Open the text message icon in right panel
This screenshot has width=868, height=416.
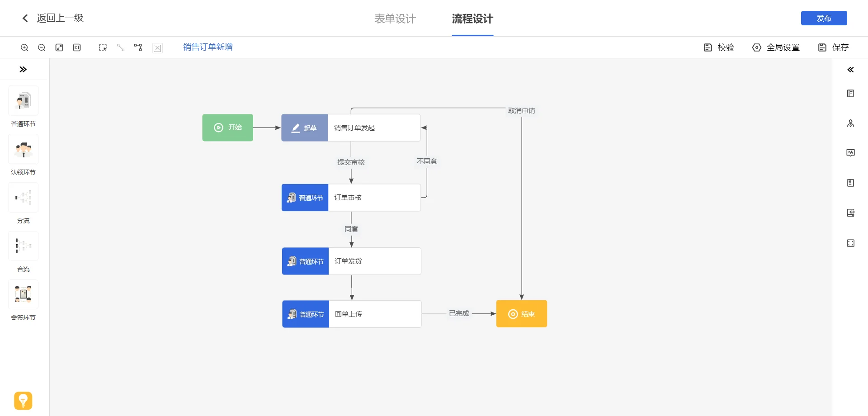click(x=850, y=153)
